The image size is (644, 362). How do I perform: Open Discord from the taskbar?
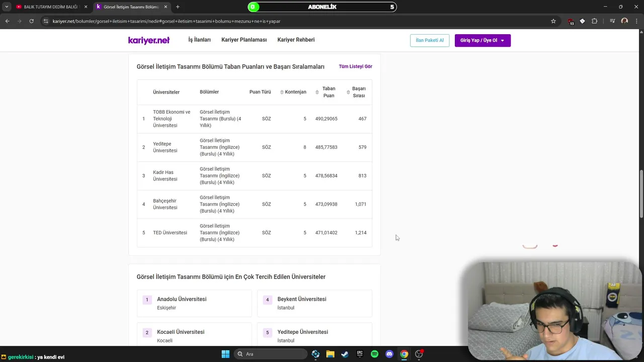click(389, 354)
